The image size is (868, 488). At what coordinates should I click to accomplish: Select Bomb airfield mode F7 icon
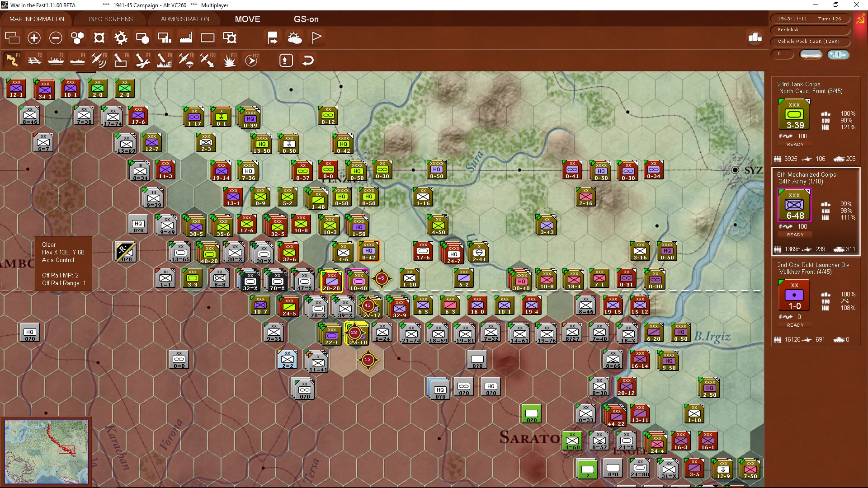pyautogui.click(x=142, y=60)
